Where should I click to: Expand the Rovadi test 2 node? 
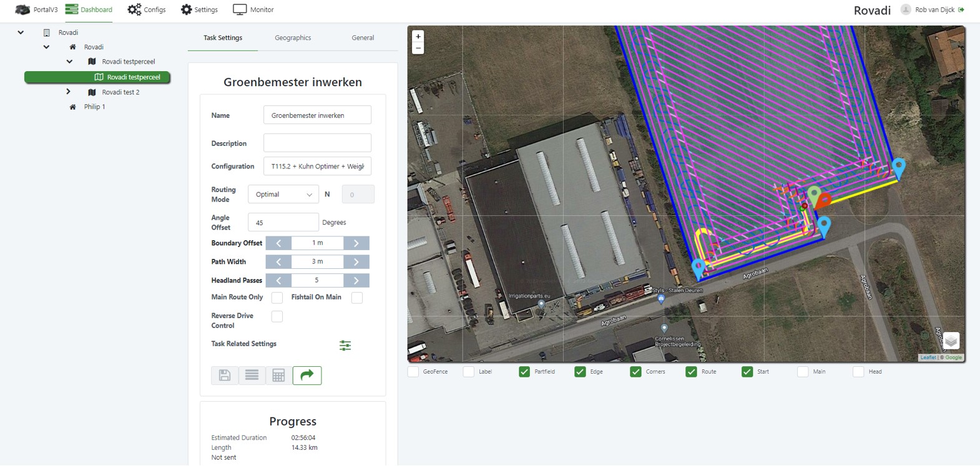tap(68, 92)
